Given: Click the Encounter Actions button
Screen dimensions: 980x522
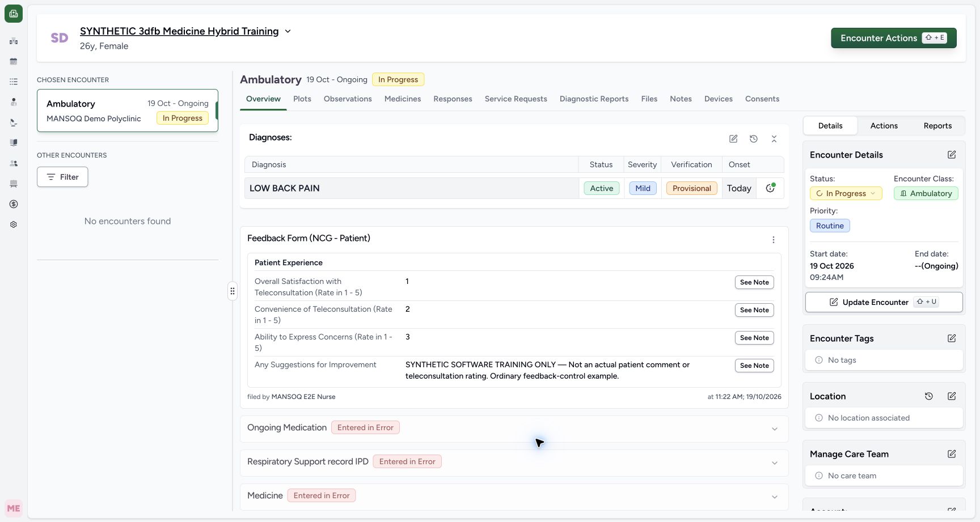Looking at the screenshot, I should [894, 38].
